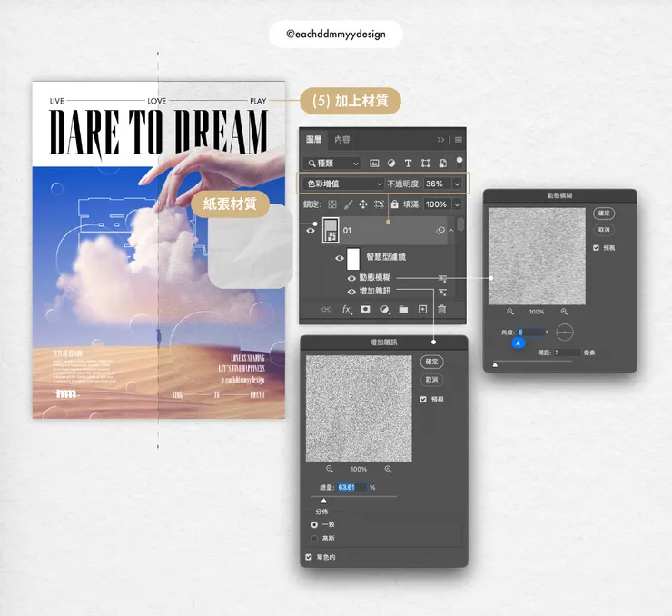Click the link layers icon

click(x=327, y=309)
